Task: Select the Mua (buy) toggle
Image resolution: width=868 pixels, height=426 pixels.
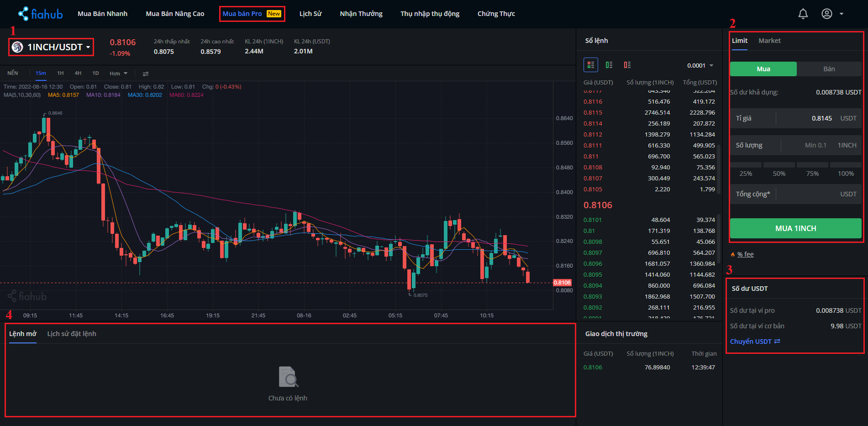Action: pyautogui.click(x=763, y=69)
